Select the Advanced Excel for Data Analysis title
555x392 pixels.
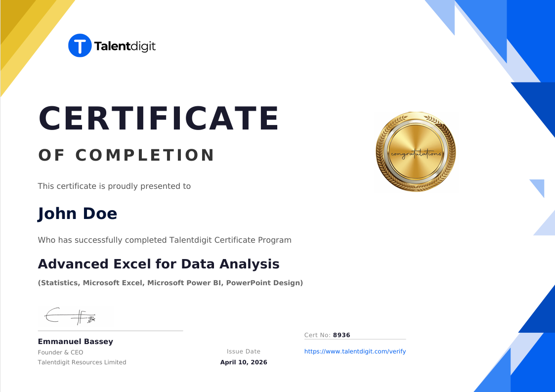click(159, 264)
